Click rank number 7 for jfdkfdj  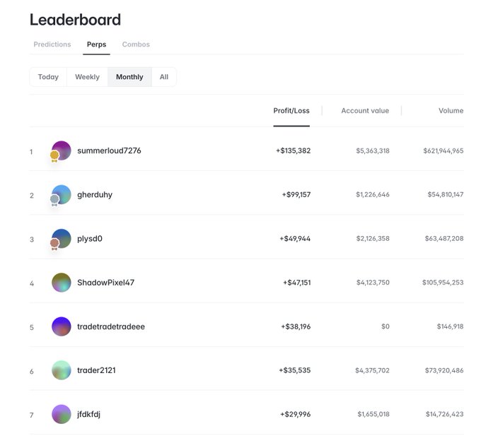31,415
